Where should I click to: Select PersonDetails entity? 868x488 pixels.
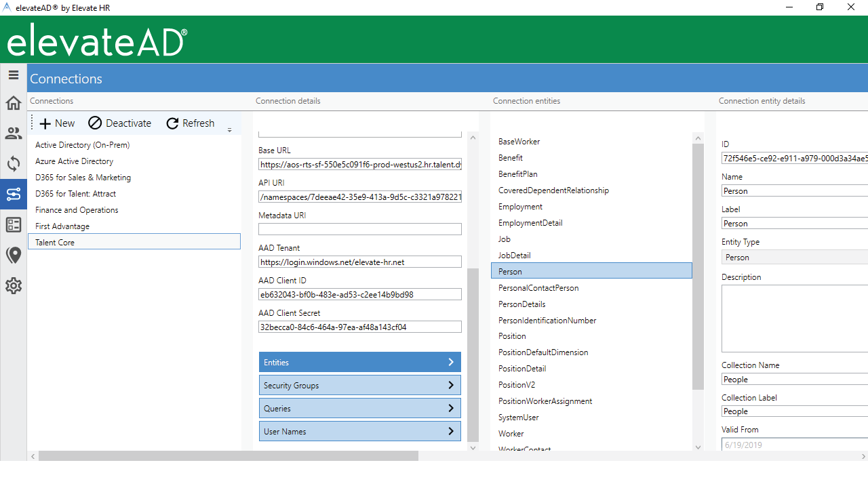(591, 304)
